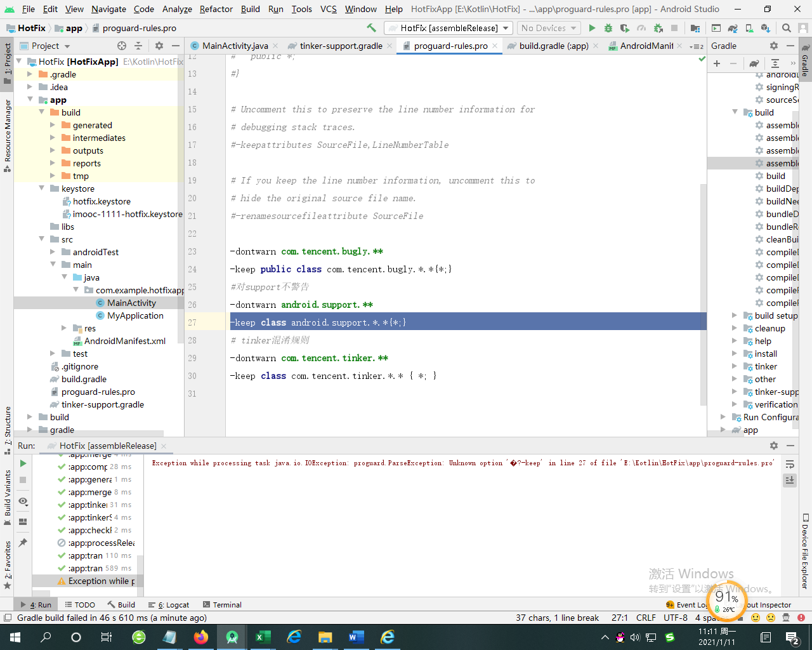Click the Profile app gauge icon

click(x=641, y=28)
